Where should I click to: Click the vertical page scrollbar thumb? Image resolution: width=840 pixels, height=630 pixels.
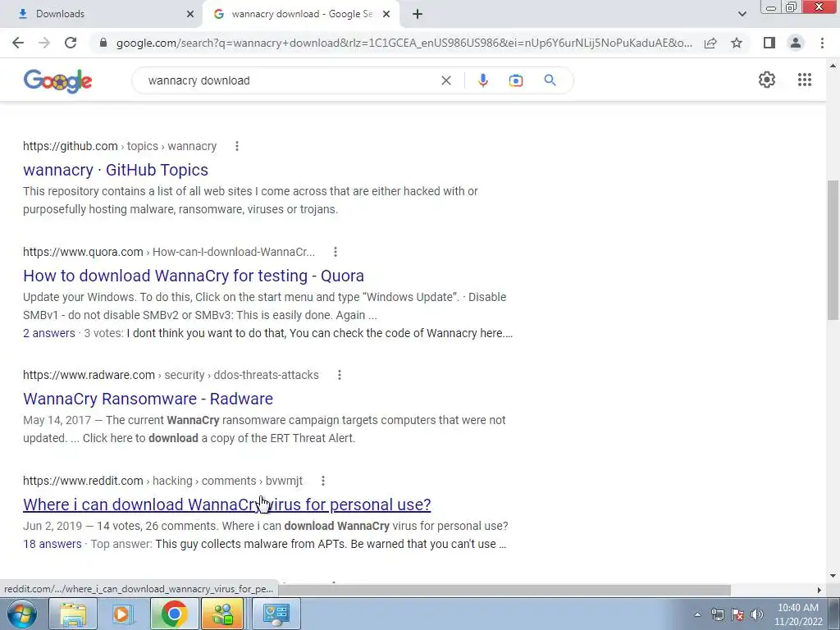click(x=833, y=250)
